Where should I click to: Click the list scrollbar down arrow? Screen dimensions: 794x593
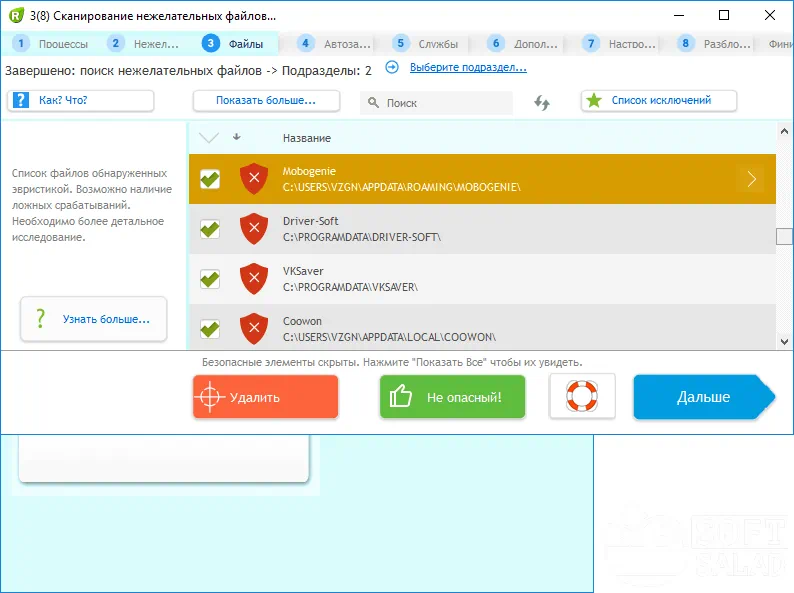click(x=784, y=342)
